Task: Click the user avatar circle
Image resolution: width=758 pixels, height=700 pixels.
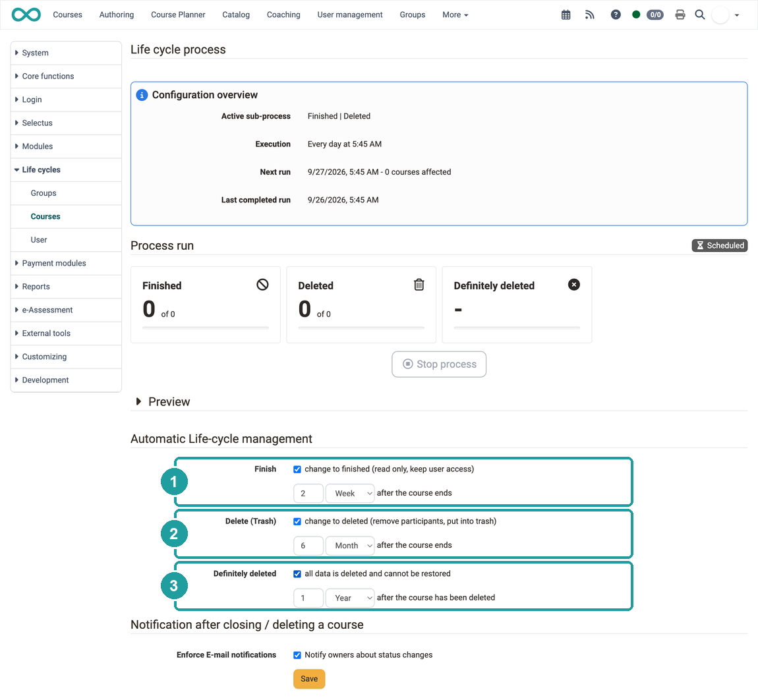Action: (720, 15)
